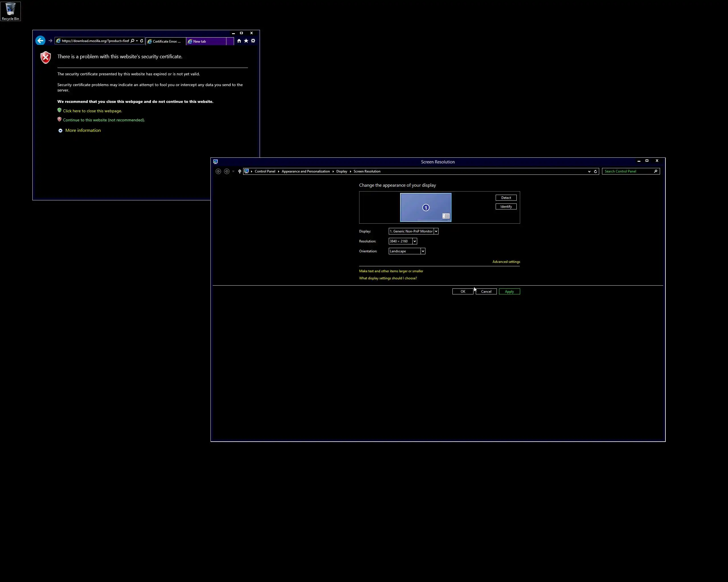Click the Detect button
The image size is (728, 582).
click(506, 198)
